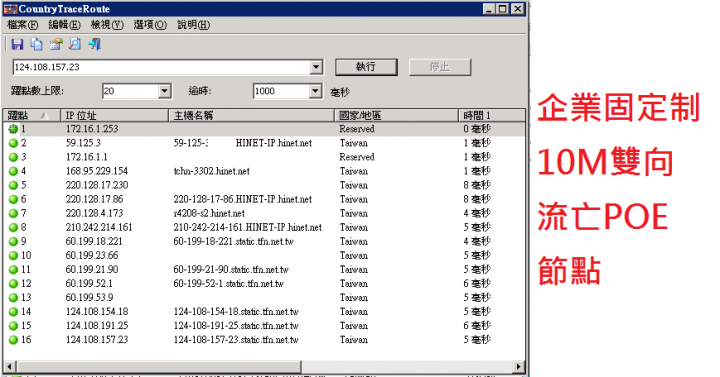This screenshot has height=377, width=720.
Task: Minimize the CountryTraceRoute window
Action: click(x=489, y=9)
